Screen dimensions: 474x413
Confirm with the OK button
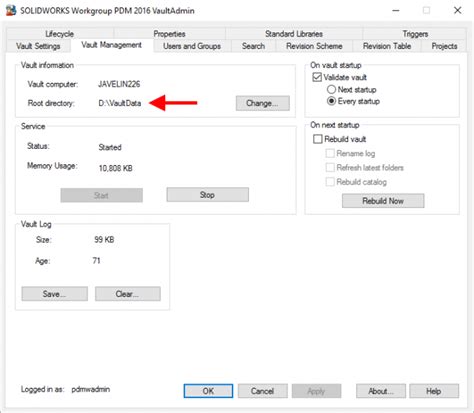[208, 391]
